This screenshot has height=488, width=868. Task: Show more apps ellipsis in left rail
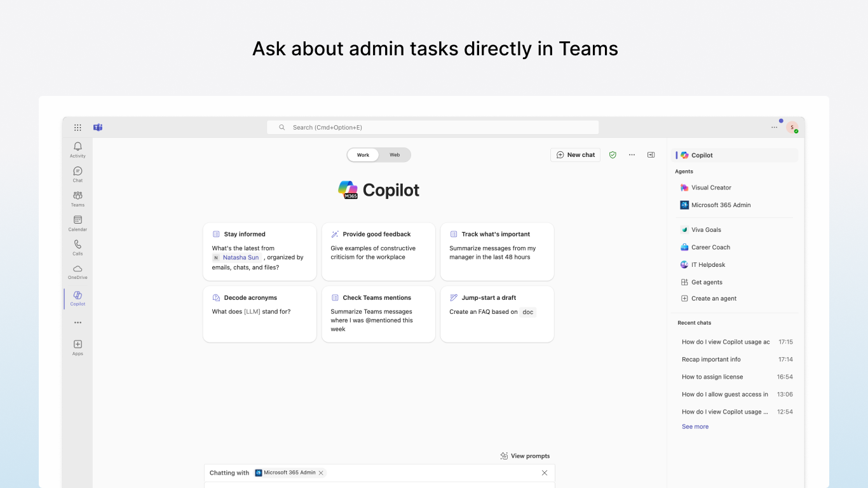pyautogui.click(x=78, y=323)
